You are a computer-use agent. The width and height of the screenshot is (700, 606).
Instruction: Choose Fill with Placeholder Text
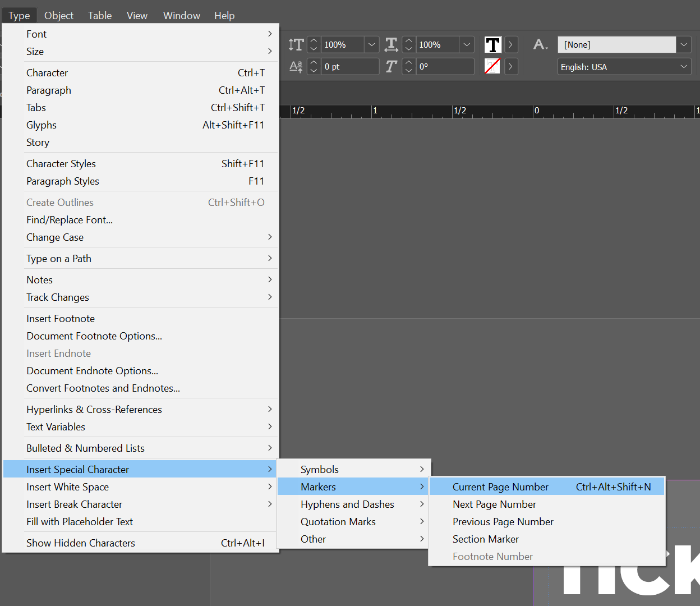pyautogui.click(x=140, y=521)
